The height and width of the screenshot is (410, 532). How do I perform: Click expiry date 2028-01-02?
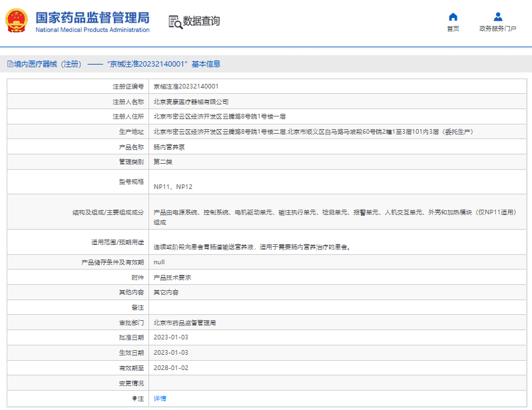click(x=170, y=368)
